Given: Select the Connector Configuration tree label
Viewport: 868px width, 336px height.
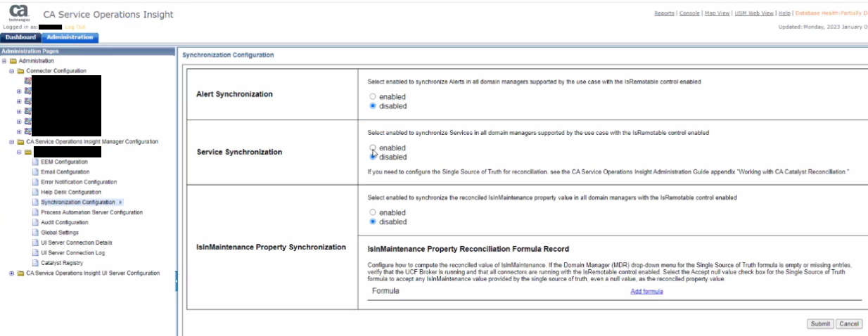Looking at the screenshot, I should coord(56,71).
